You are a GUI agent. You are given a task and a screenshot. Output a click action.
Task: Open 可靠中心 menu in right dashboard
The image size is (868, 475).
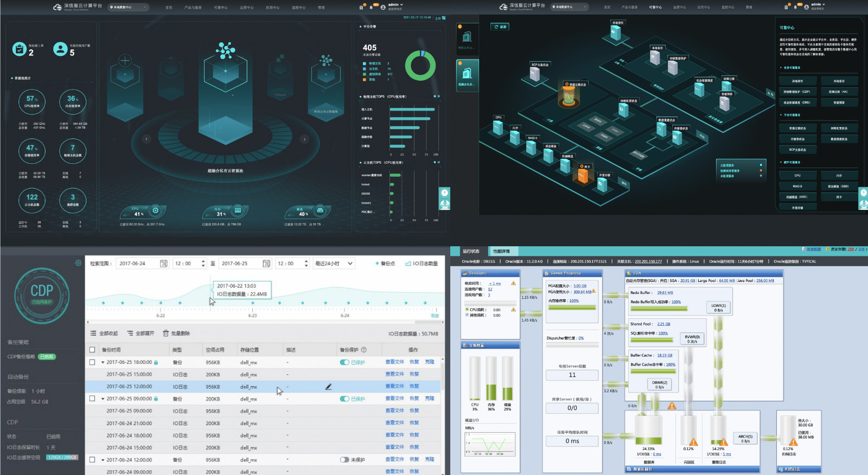click(x=655, y=7)
